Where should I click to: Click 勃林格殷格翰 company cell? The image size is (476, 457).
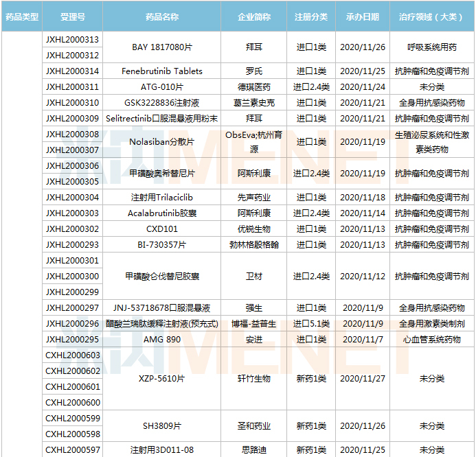pos(253,244)
